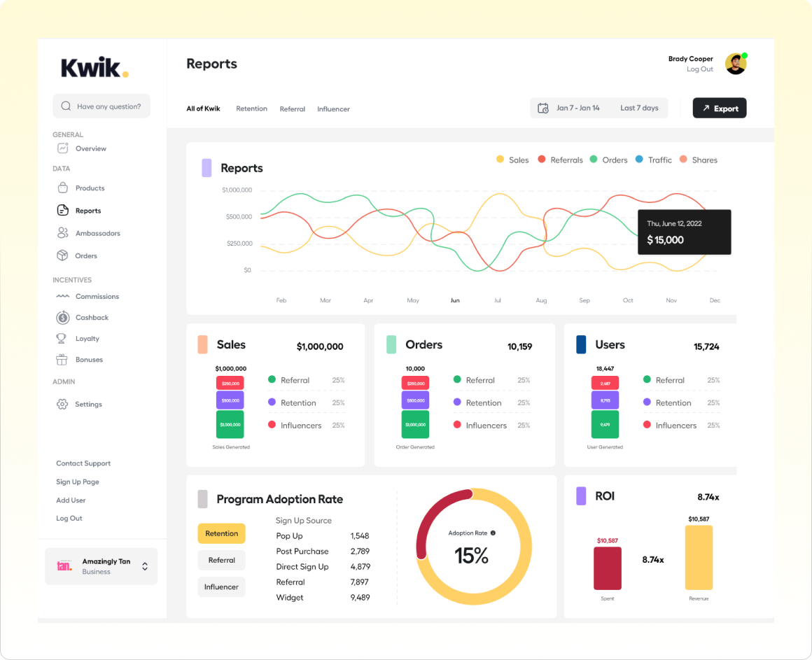Toggle the Sales series in chart legend

[512, 160]
